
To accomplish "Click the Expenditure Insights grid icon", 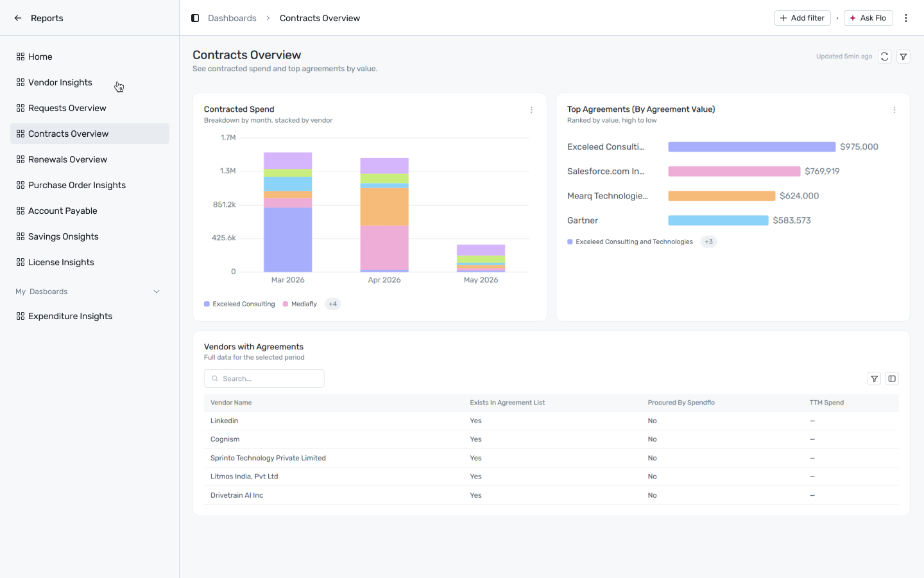I will (21, 316).
